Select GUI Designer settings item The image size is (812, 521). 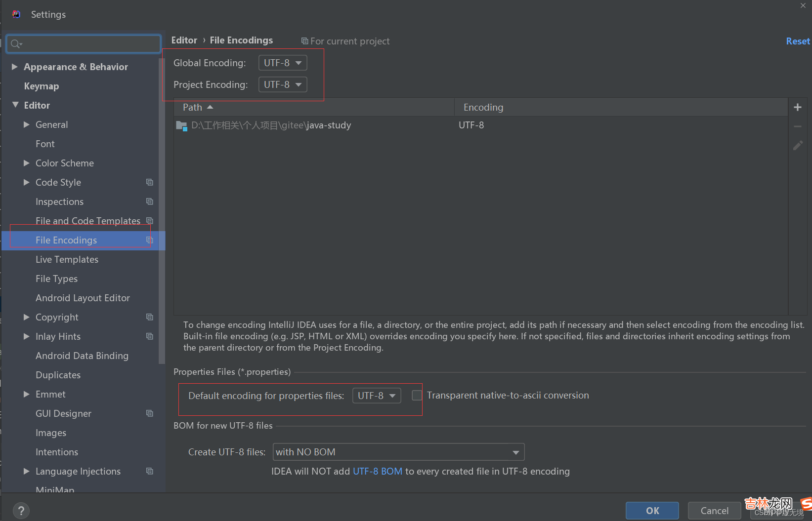pos(63,413)
